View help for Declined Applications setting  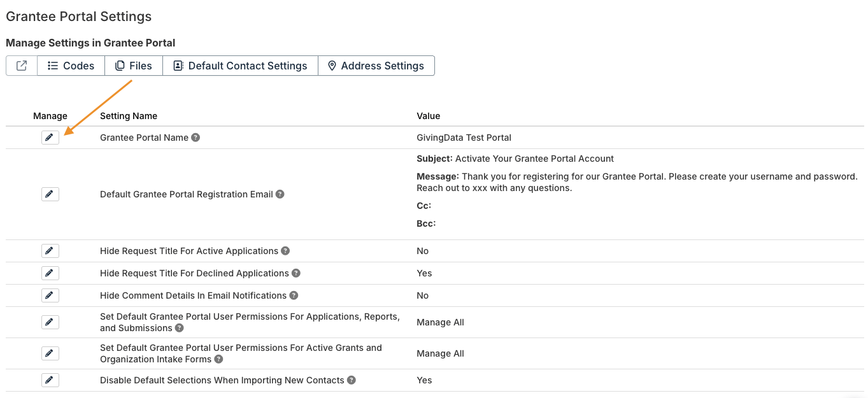click(x=295, y=273)
